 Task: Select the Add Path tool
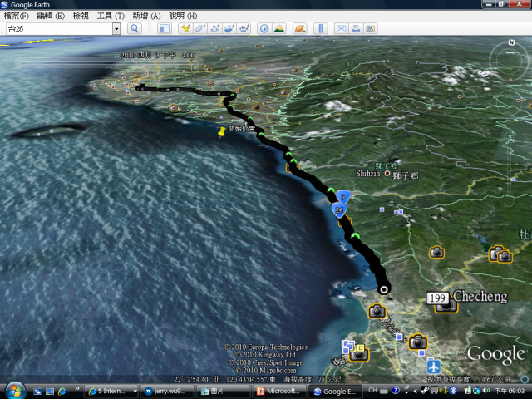click(x=214, y=29)
